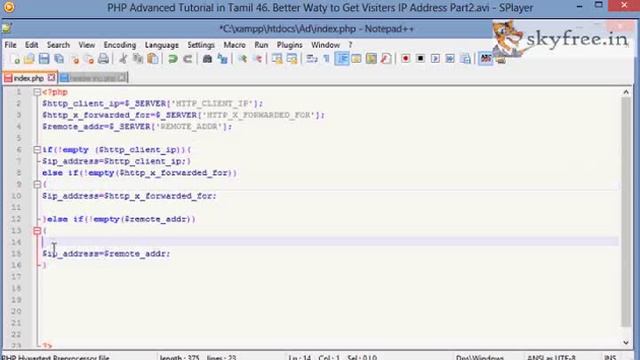Click the Save All toolbar icon
The image size is (640, 360).
[x=59, y=59]
